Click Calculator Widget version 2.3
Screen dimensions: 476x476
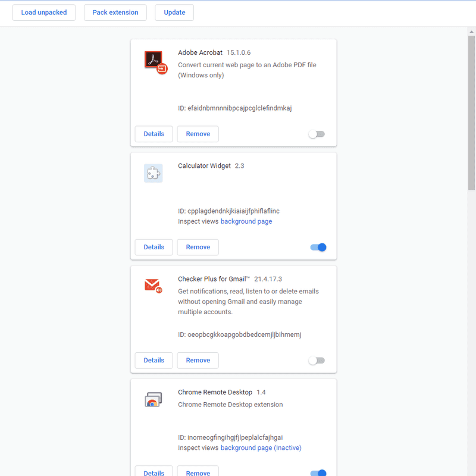tap(240, 166)
